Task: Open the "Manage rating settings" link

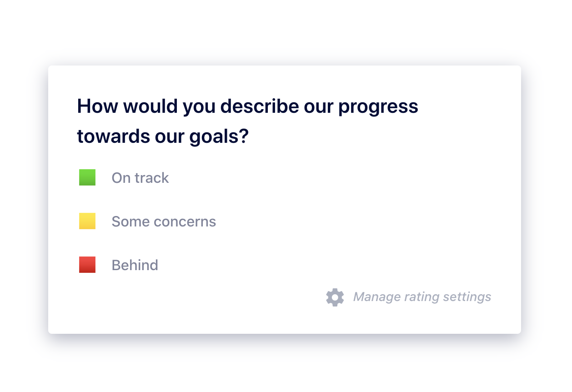Action: pos(409,297)
